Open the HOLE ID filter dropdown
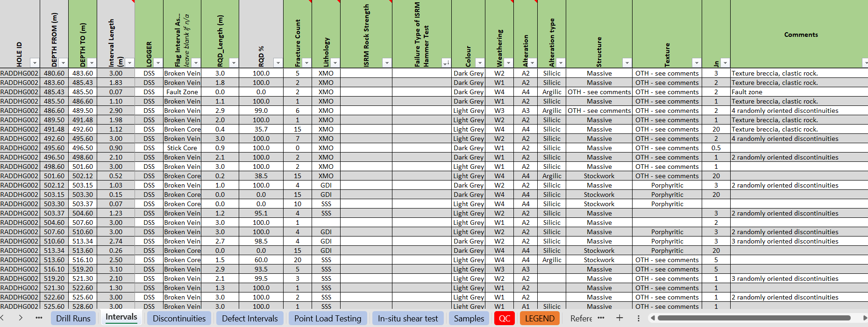Screen dimensions: 868x327 click(x=34, y=63)
